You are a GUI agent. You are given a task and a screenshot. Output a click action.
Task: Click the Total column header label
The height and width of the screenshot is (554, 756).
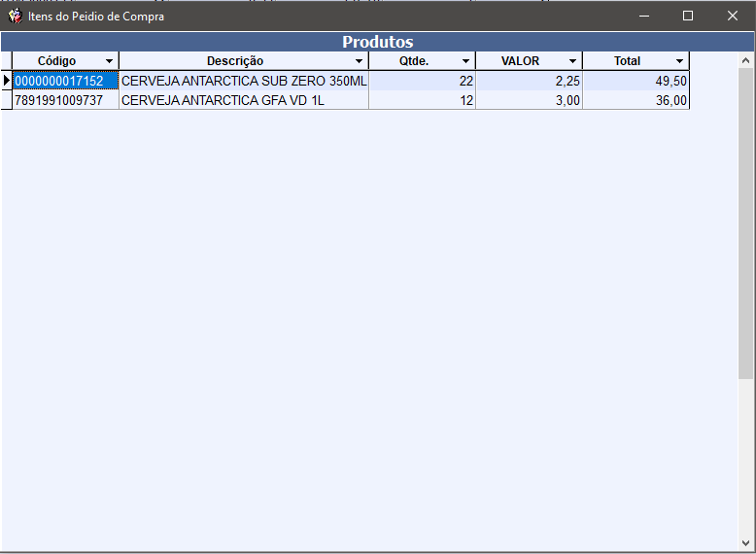tap(627, 61)
